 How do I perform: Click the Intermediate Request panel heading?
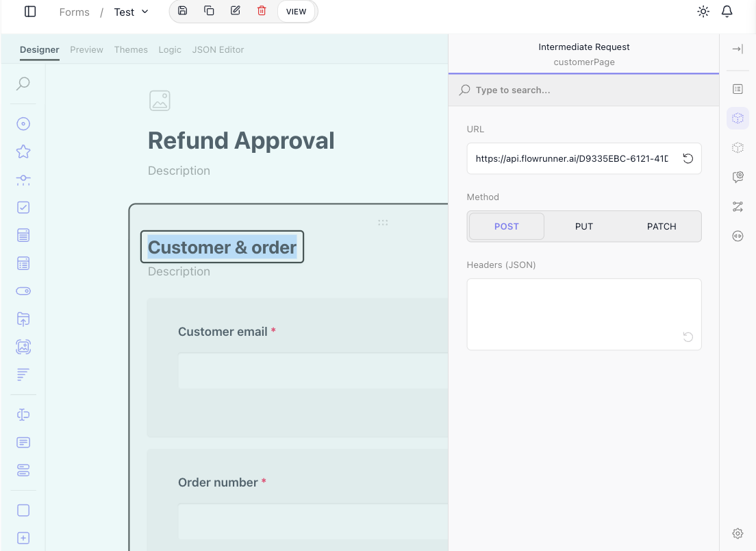(x=584, y=47)
